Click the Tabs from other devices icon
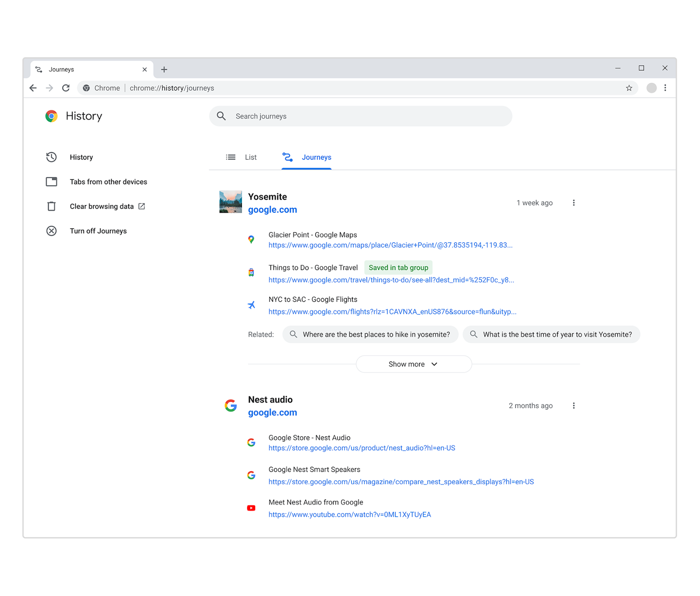700x596 pixels. (x=52, y=182)
